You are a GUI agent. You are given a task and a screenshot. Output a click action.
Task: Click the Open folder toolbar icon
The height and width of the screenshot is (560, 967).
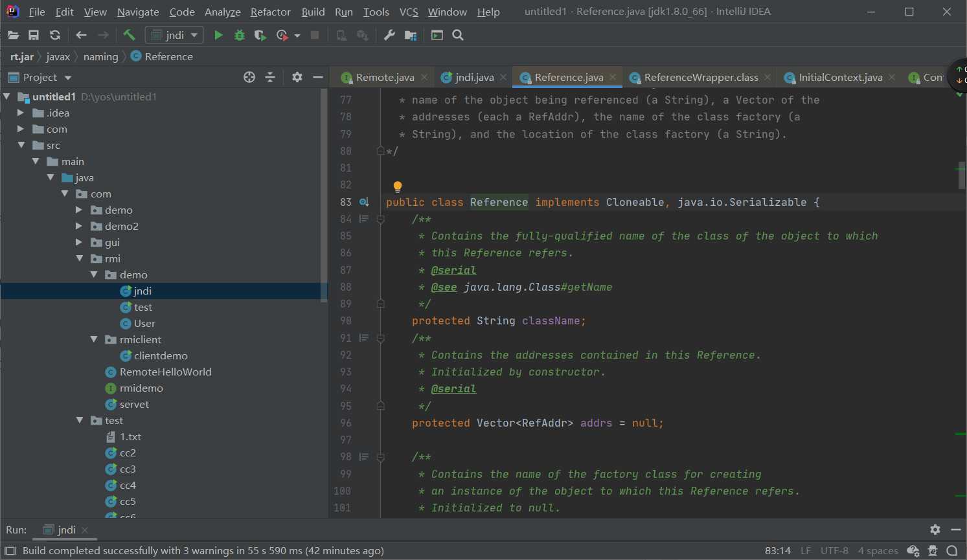coord(13,35)
